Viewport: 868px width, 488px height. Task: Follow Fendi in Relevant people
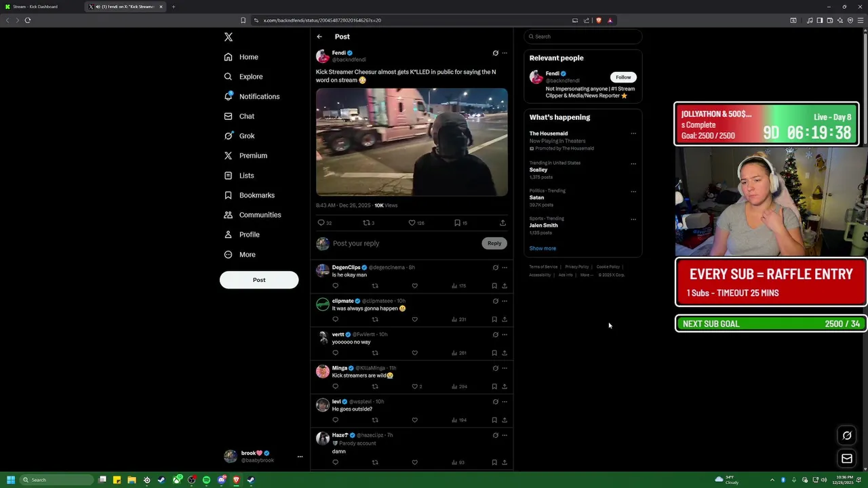[x=623, y=77]
